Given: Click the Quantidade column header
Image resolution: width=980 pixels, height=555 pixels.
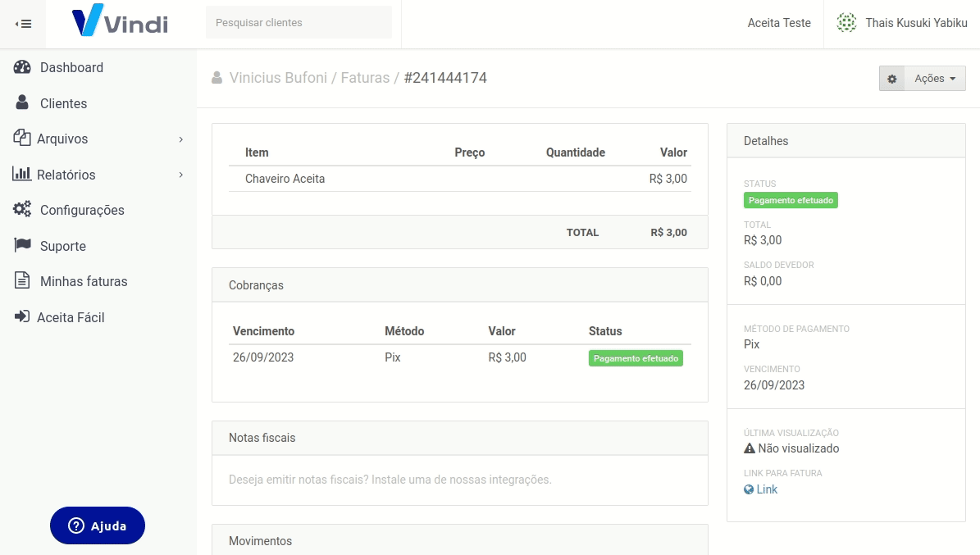Looking at the screenshot, I should tap(576, 152).
